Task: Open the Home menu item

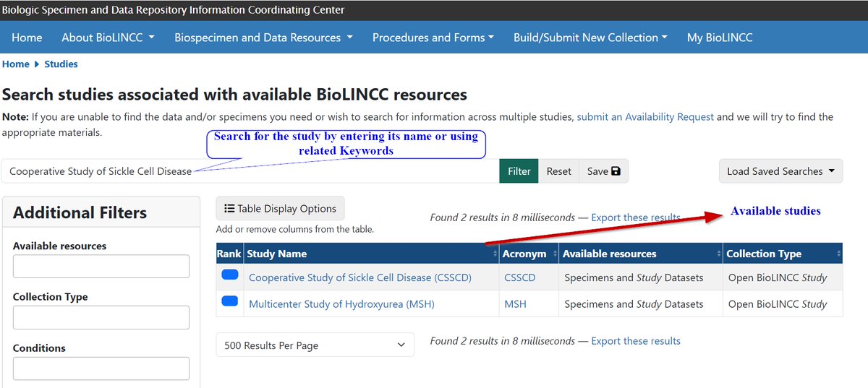Action: coord(27,38)
